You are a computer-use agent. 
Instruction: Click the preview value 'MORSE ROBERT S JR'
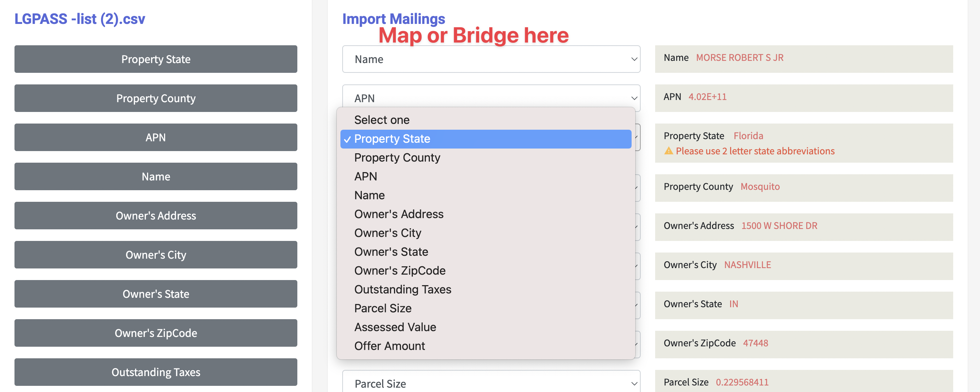point(740,58)
